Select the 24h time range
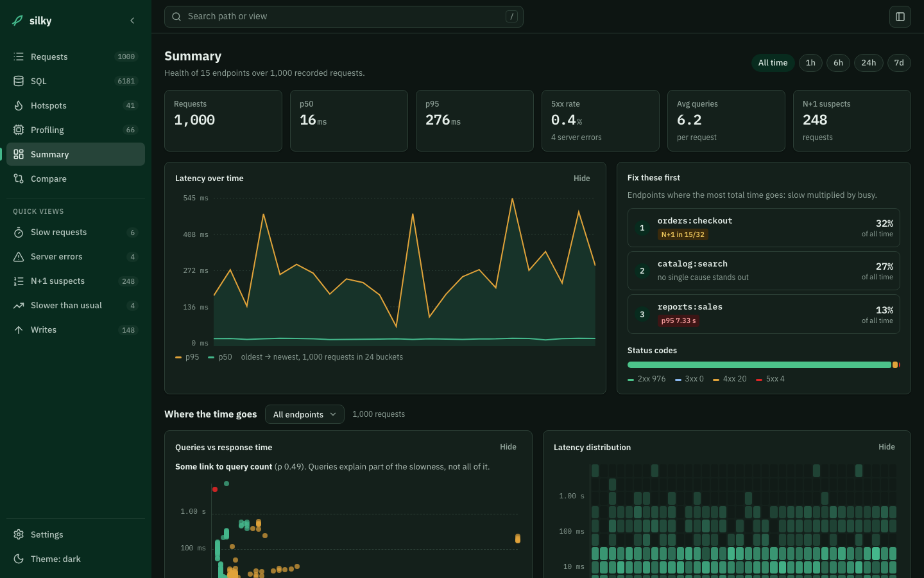Screen dimensions: 924x578 pos(869,63)
